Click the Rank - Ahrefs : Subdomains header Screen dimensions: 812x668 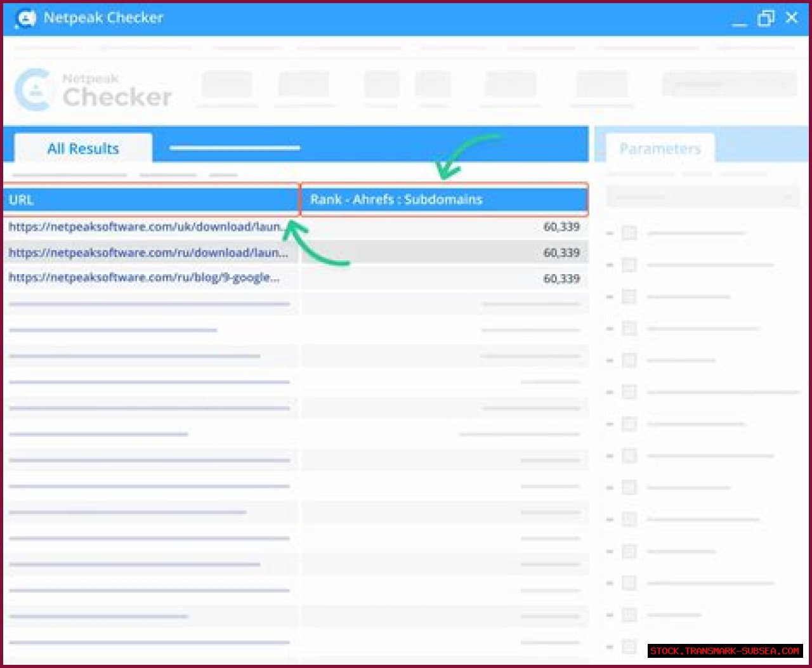pyautogui.click(x=444, y=200)
